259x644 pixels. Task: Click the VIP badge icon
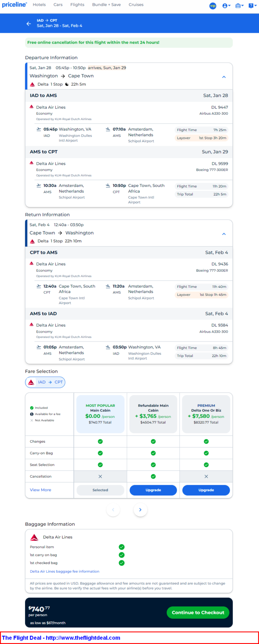213,6
